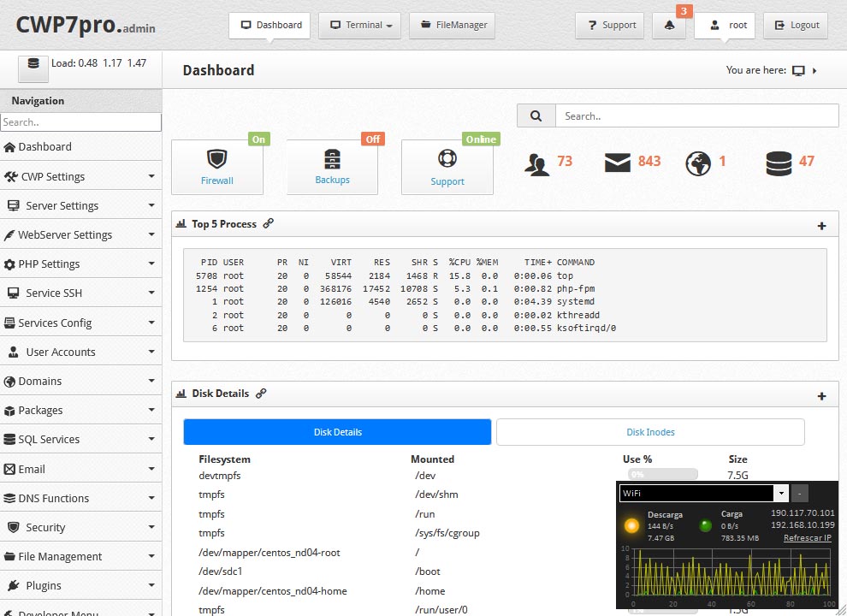Click the notification count badge 3

[684, 11]
